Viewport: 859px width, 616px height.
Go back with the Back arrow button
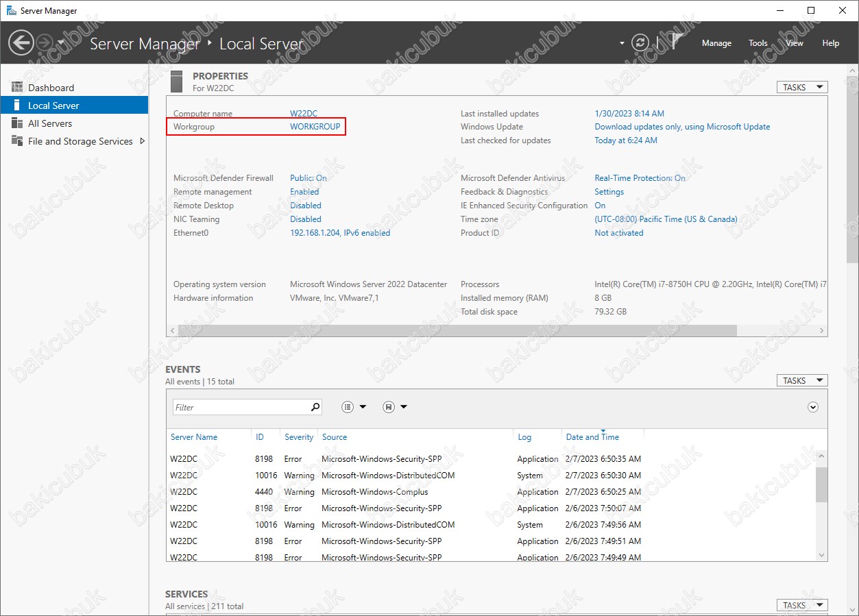(x=21, y=43)
